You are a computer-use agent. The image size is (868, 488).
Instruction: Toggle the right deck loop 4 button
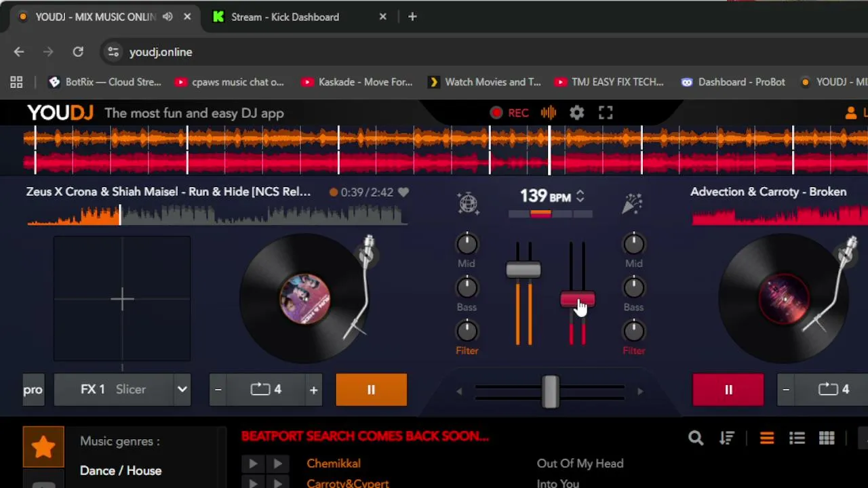pos(833,390)
